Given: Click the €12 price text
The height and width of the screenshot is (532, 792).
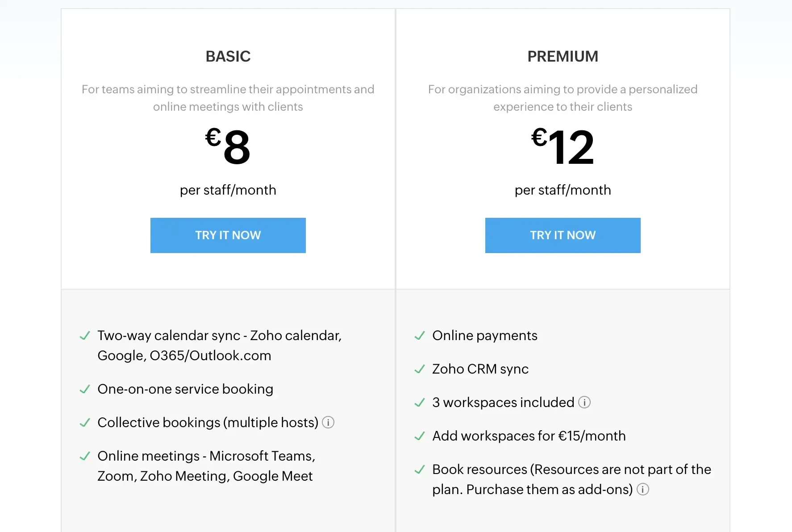Looking at the screenshot, I should tap(563, 147).
